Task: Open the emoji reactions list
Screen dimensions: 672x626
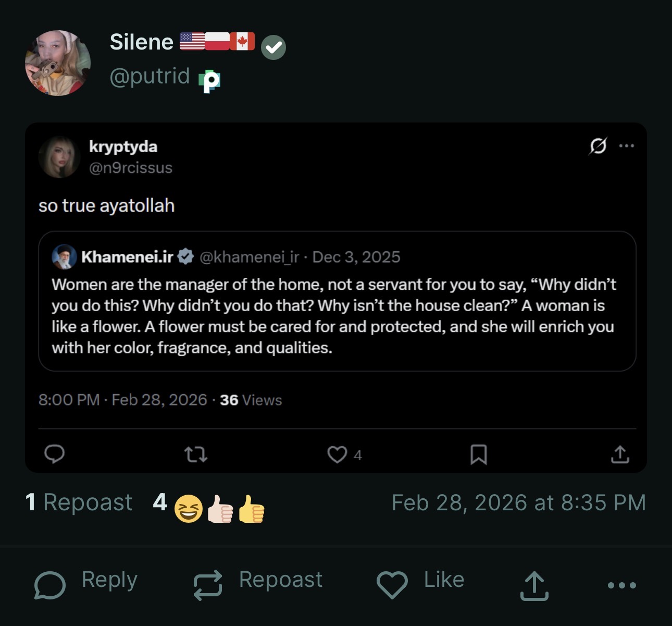Action: (x=209, y=506)
